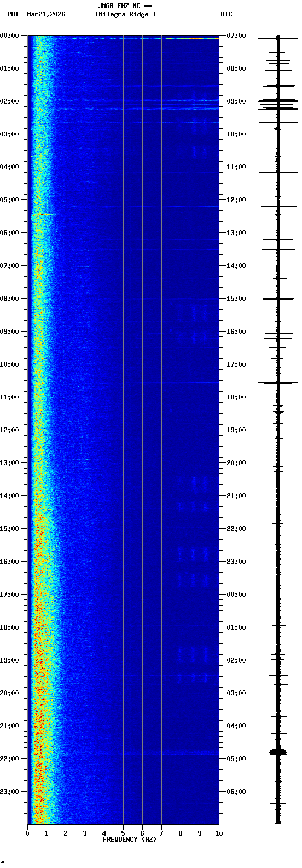This screenshot has width=302, height=868.
Task: Click the UTC '23:00' time label
Action: (x=236, y=562)
